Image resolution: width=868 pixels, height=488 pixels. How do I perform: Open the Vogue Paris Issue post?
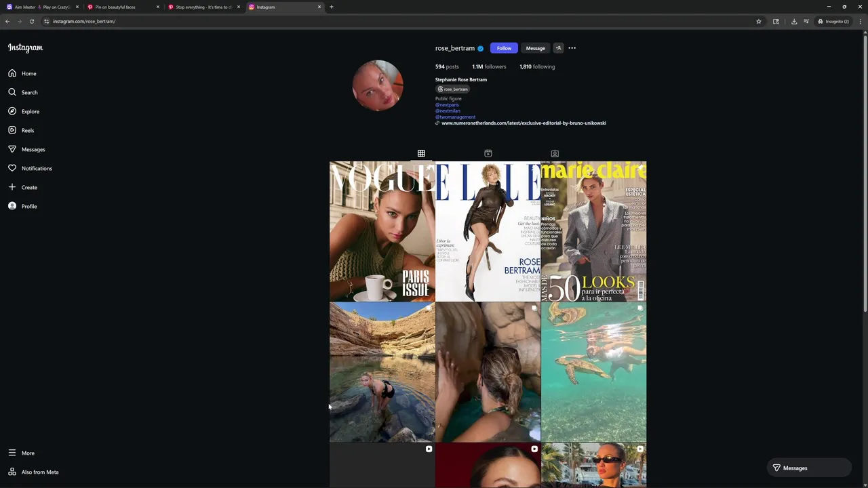click(x=382, y=231)
